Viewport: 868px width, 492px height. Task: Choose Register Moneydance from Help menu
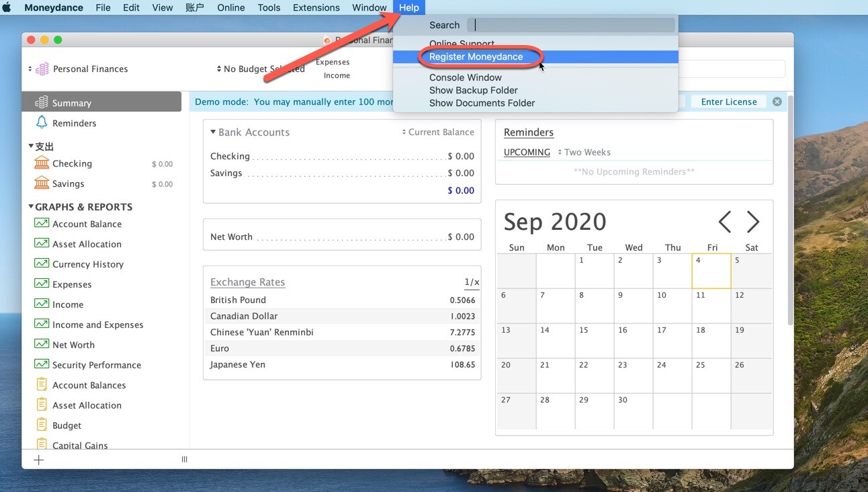(x=476, y=57)
